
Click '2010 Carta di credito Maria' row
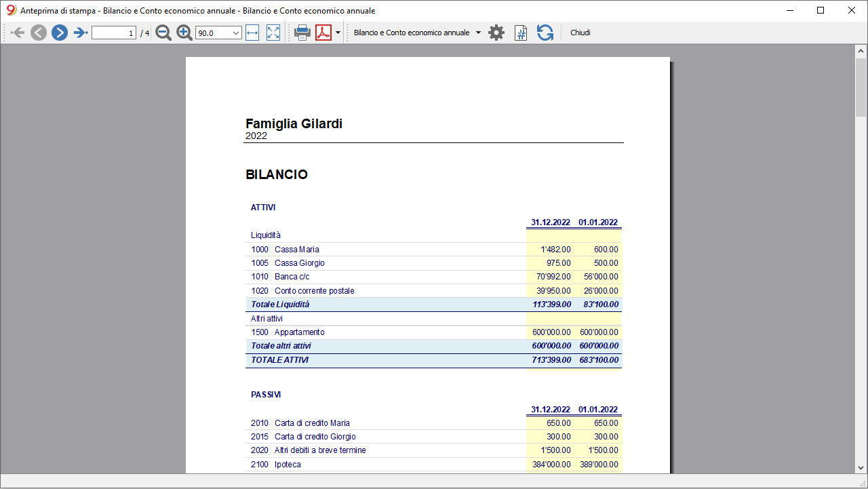[433, 423]
